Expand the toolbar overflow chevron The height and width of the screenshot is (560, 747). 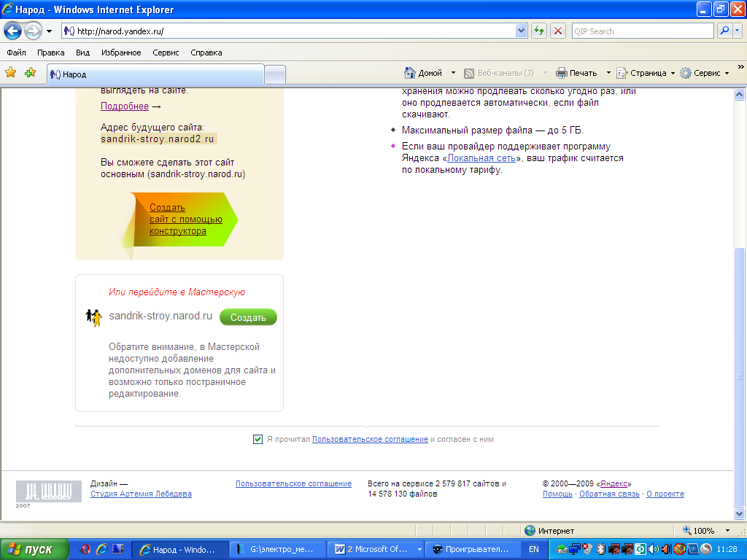741,66
